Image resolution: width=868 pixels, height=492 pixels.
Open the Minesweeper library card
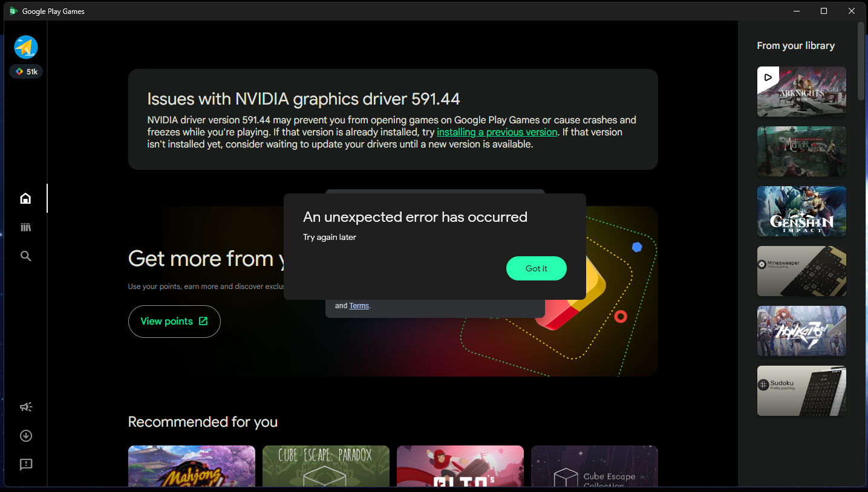(x=801, y=271)
